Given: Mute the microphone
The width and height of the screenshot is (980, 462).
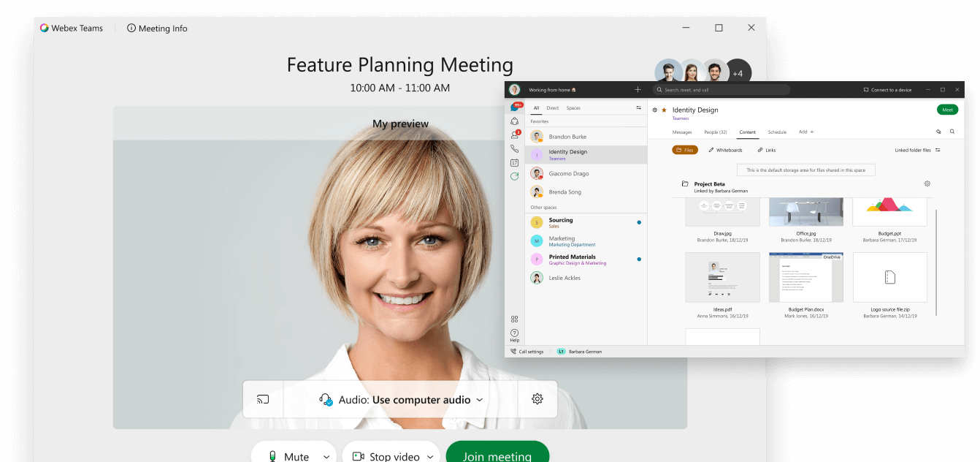Looking at the screenshot, I should [287, 456].
